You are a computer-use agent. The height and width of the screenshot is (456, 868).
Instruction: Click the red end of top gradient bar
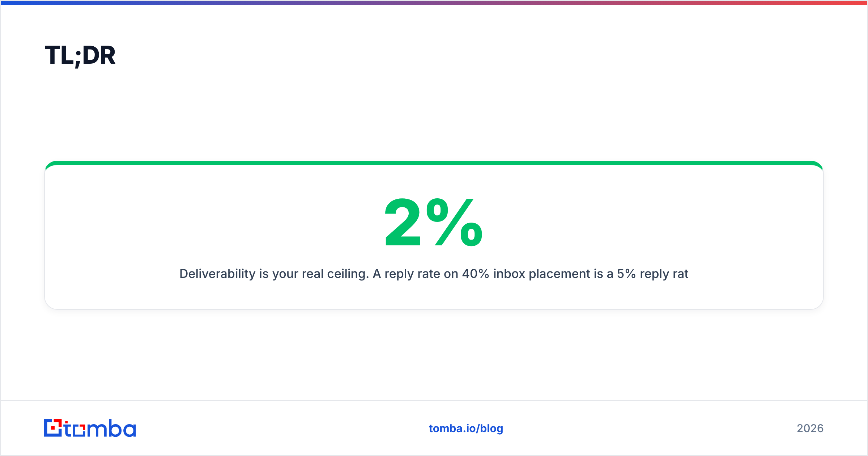pyautogui.click(x=846, y=3)
